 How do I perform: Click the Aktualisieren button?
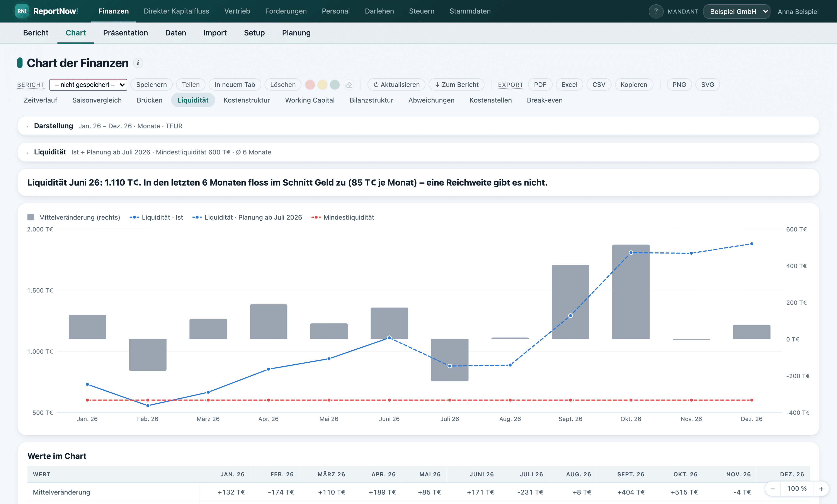396,85
